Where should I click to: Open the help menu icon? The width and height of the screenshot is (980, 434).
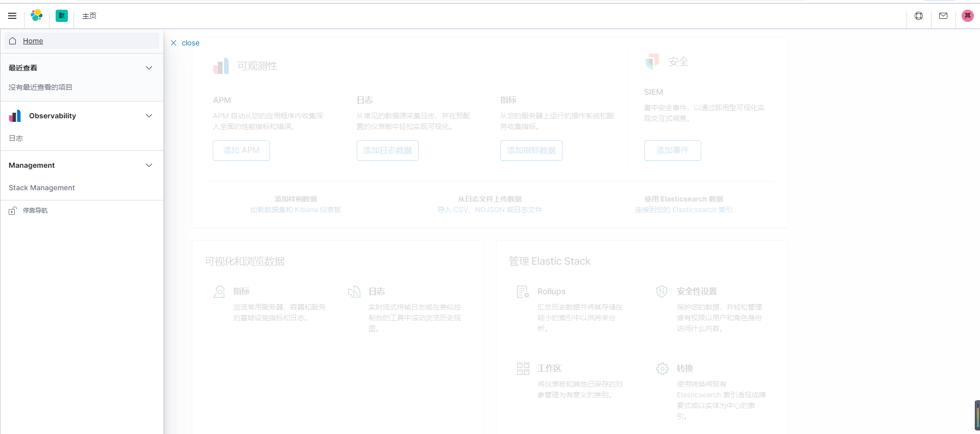(919, 16)
